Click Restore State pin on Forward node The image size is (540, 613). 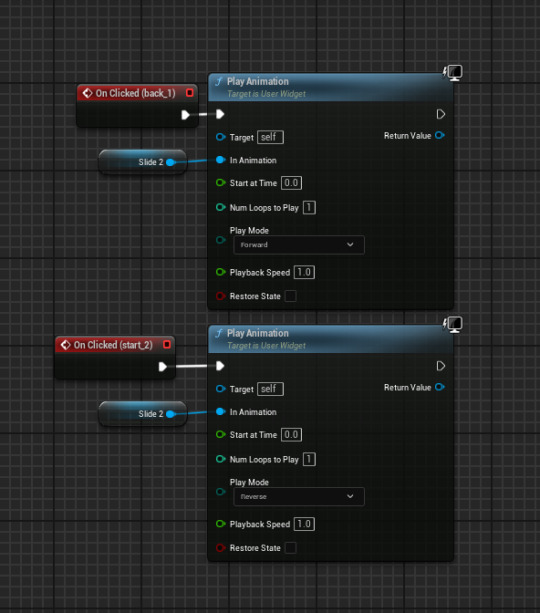click(x=221, y=296)
